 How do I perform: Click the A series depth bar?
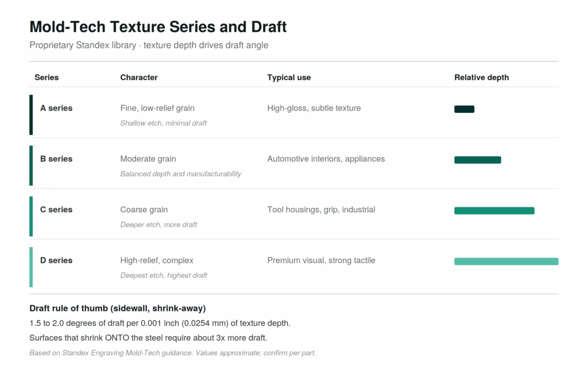pyautogui.click(x=464, y=109)
